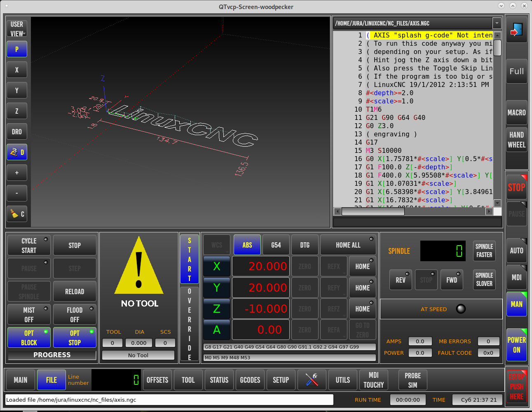Select the X axis button

tap(217, 267)
